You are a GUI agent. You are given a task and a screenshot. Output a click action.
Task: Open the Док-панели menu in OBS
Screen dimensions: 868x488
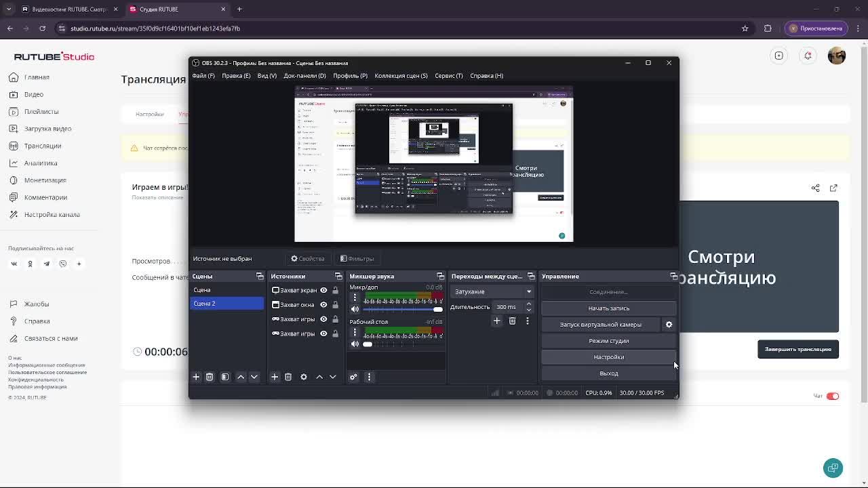click(304, 76)
